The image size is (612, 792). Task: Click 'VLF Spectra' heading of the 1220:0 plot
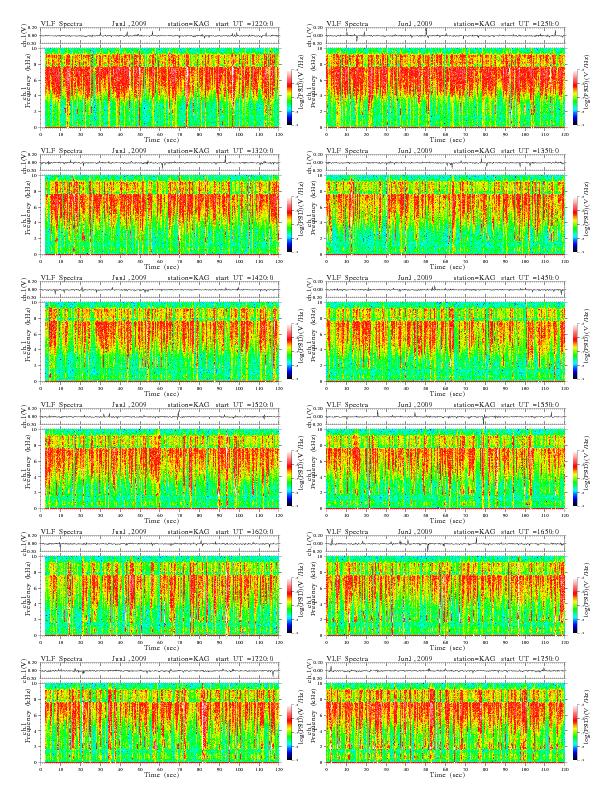point(62,23)
